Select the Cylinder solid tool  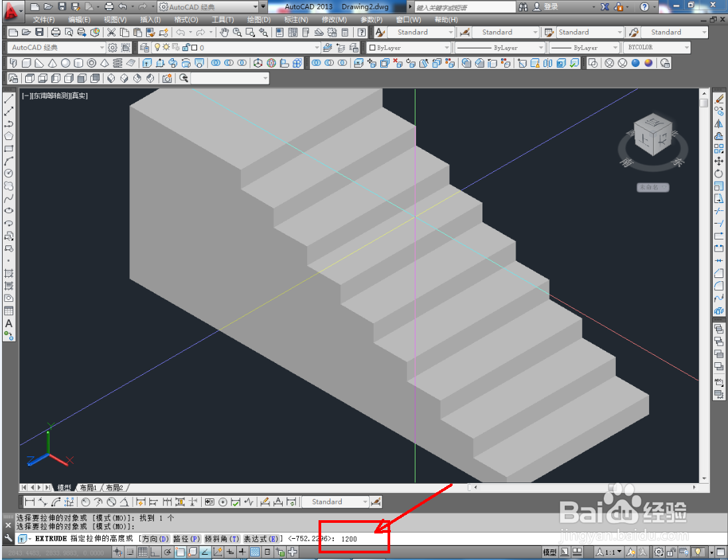(78, 63)
